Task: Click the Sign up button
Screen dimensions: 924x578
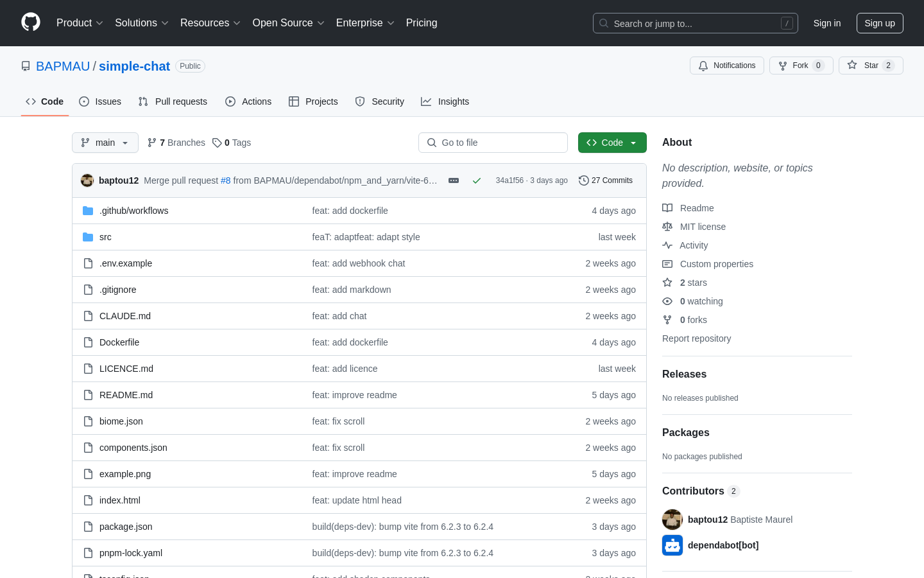Action: coord(880,23)
